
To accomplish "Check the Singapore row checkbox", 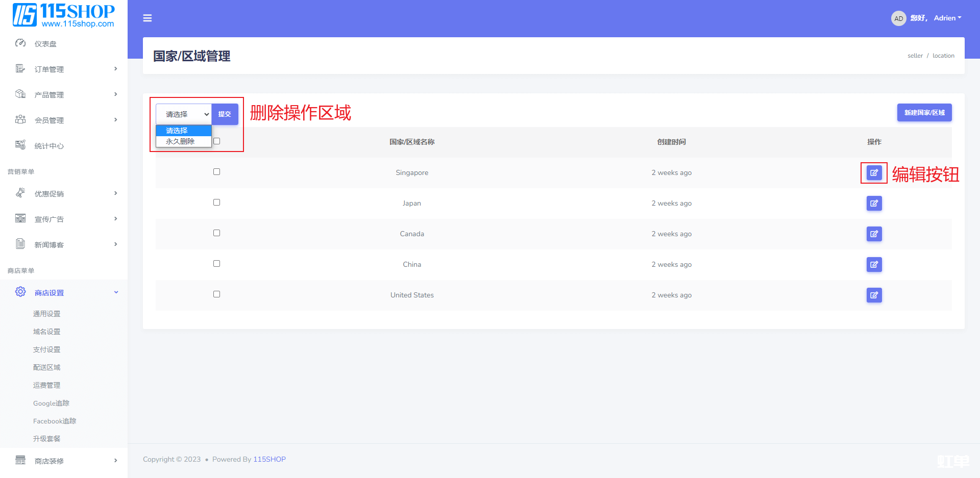I will coord(217,172).
